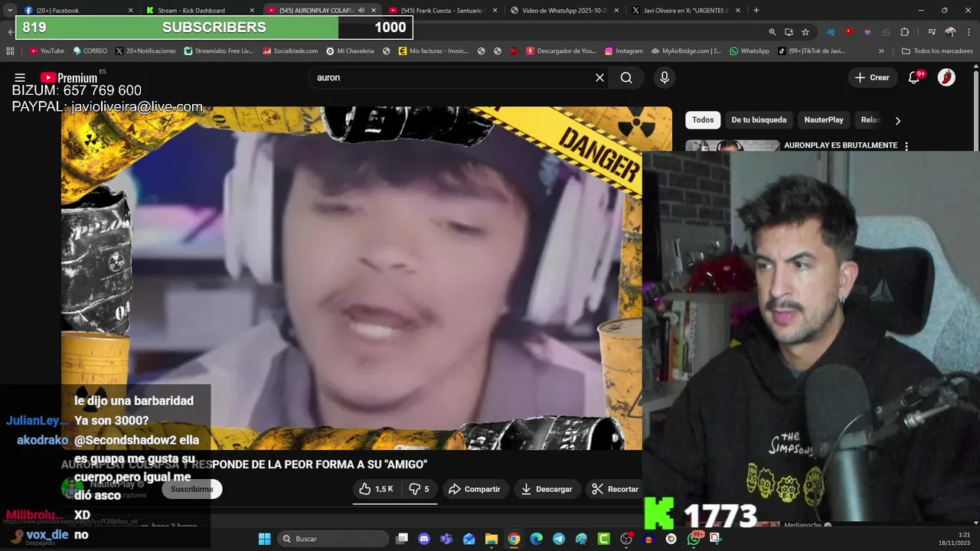Go to YouTube Premium home logo
The width and height of the screenshot is (980, 551).
[69, 77]
